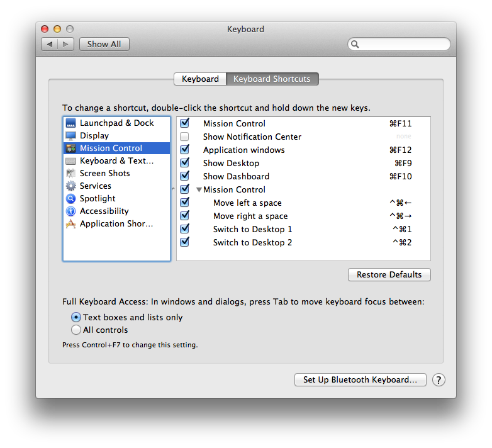The height and width of the screenshot is (448, 492).
Task: Select Spotlight category
Action: pos(117,198)
